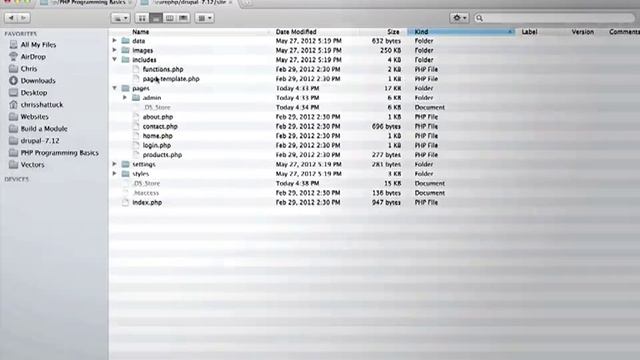Go forward with the forward arrow button
Screen dimensions: 640x360
coord(24,18)
